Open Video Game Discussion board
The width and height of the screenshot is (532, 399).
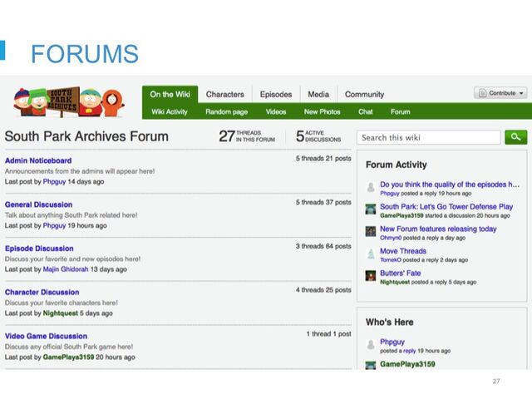[47, 336]
